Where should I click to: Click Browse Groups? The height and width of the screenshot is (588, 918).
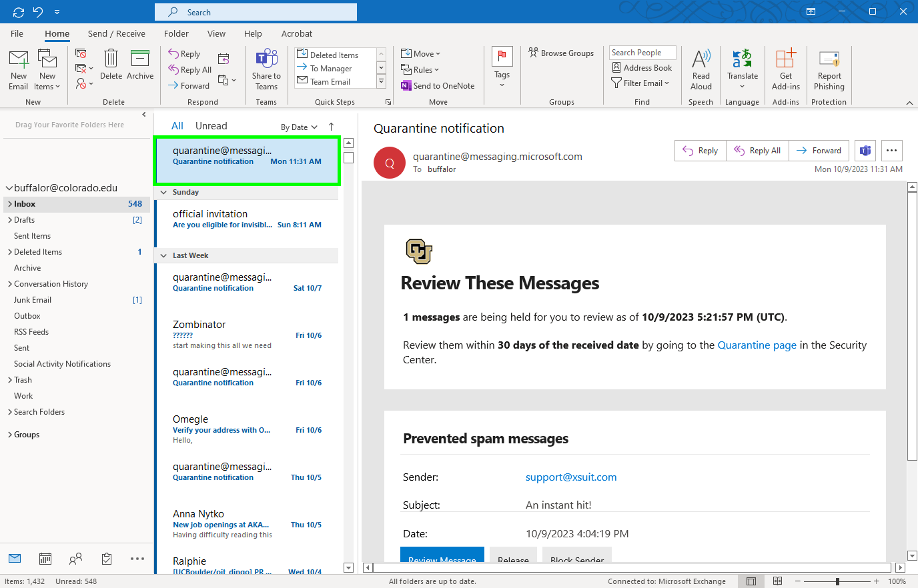coord(561,53)
